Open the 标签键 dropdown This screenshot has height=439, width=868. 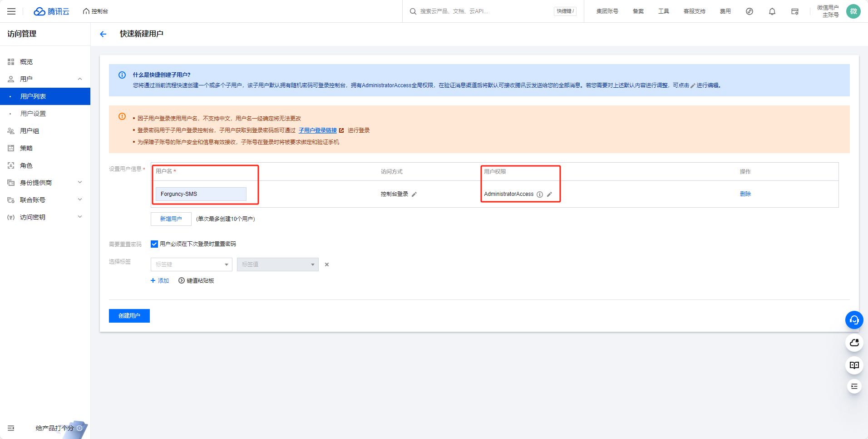[191, 264]
